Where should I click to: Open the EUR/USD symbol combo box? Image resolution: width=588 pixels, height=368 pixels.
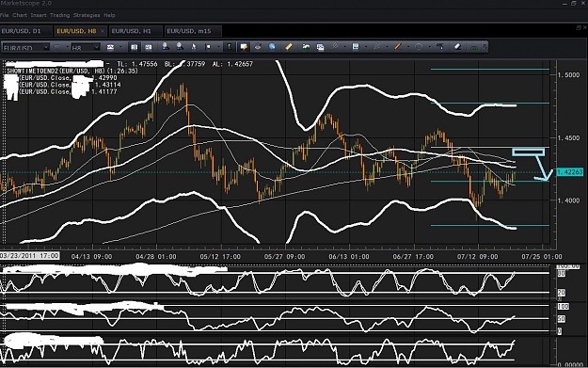[26, 47]
